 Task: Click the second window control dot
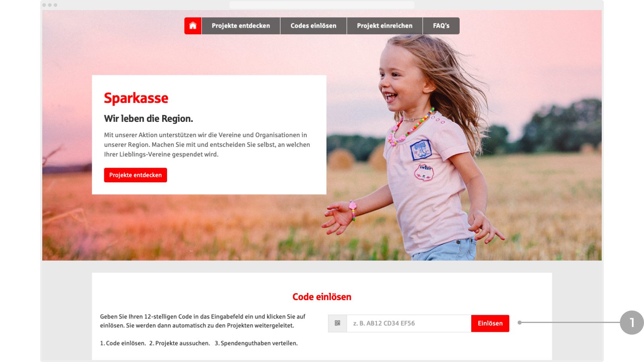pos(50,5)
